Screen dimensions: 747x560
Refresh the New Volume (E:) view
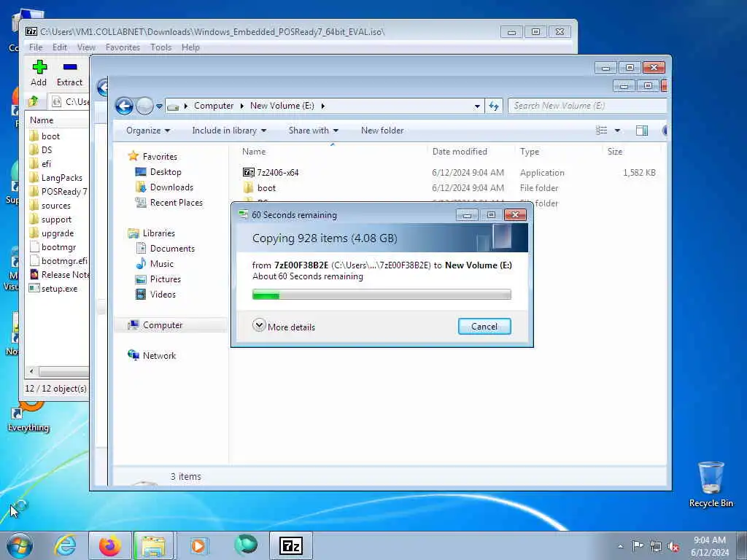coord(494,106)
